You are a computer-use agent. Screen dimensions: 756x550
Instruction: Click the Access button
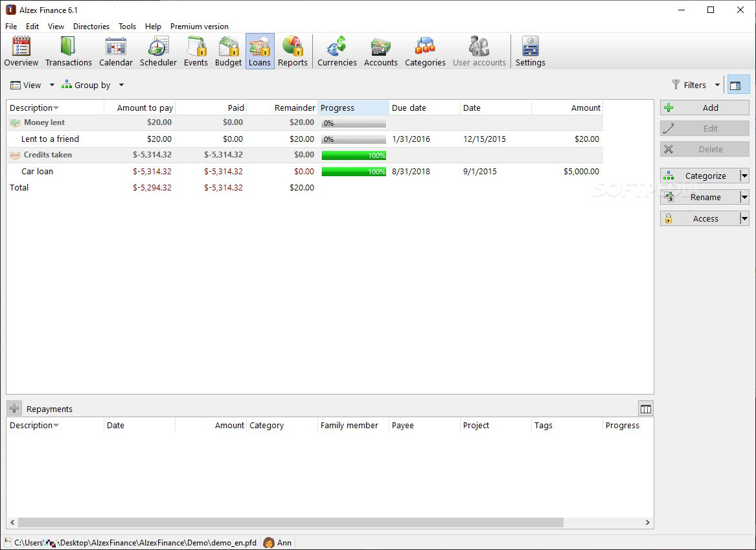(x=700, y=218)
